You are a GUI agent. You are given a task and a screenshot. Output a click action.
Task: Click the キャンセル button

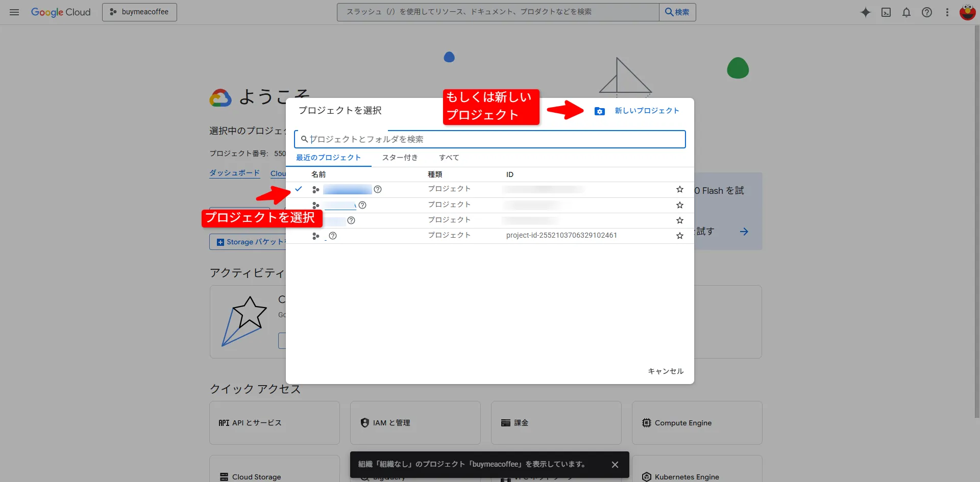666,371
